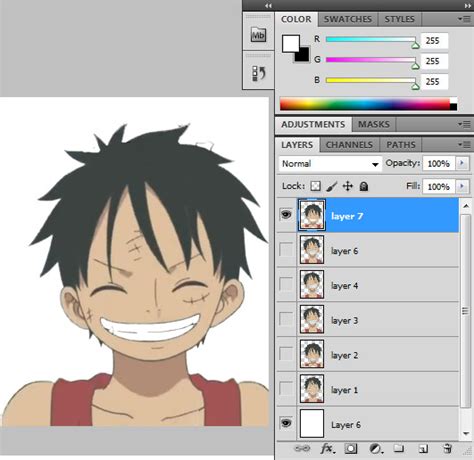This screenshot has height=460, width=474.
Task: Toggle lock image pixels brush icon
Action: (331, 186)
